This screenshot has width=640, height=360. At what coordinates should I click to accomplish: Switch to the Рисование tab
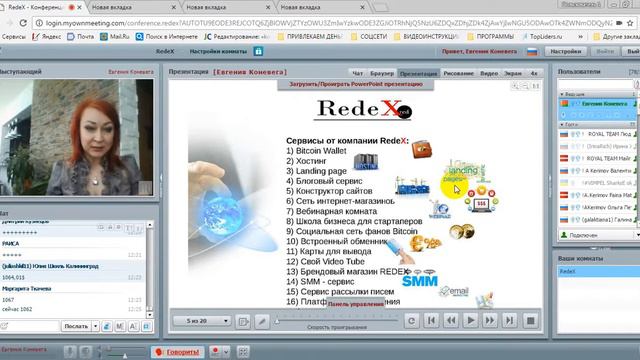(459, 73)
